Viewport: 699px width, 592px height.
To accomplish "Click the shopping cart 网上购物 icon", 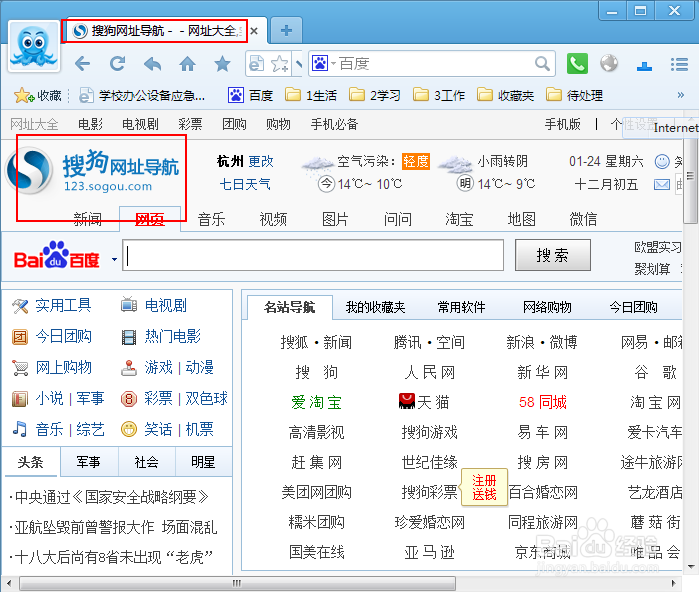I will 20,368.
